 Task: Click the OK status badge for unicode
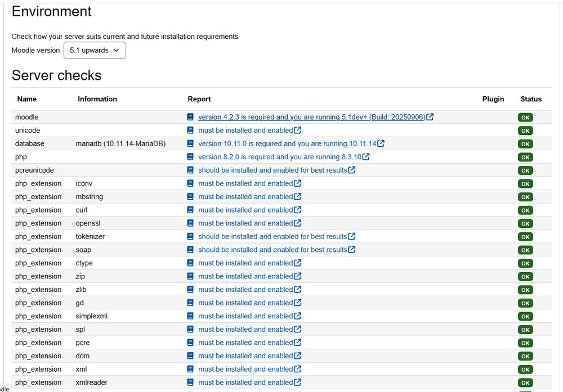[x=525, y=130]
